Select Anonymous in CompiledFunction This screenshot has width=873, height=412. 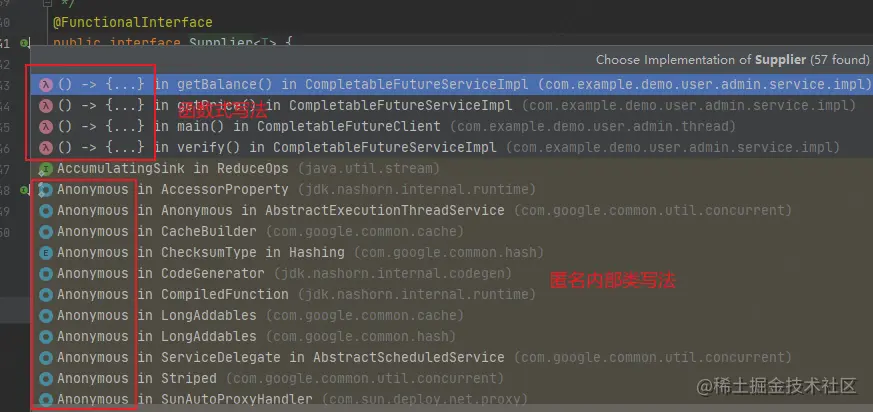[x=451, y=294]
